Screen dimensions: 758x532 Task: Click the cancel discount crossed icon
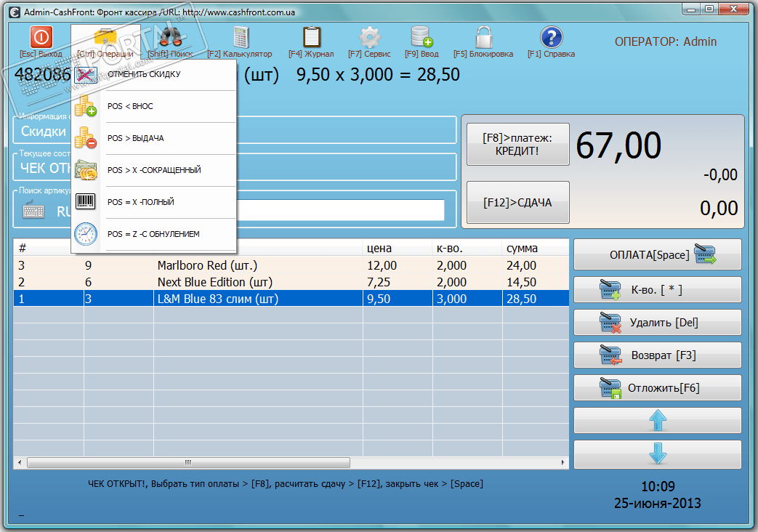pos(86,74)
